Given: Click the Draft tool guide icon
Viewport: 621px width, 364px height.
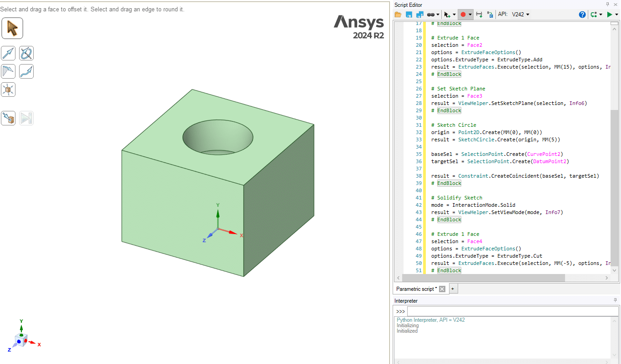Looking at the screenshot, I should click(x=8, y=71).
